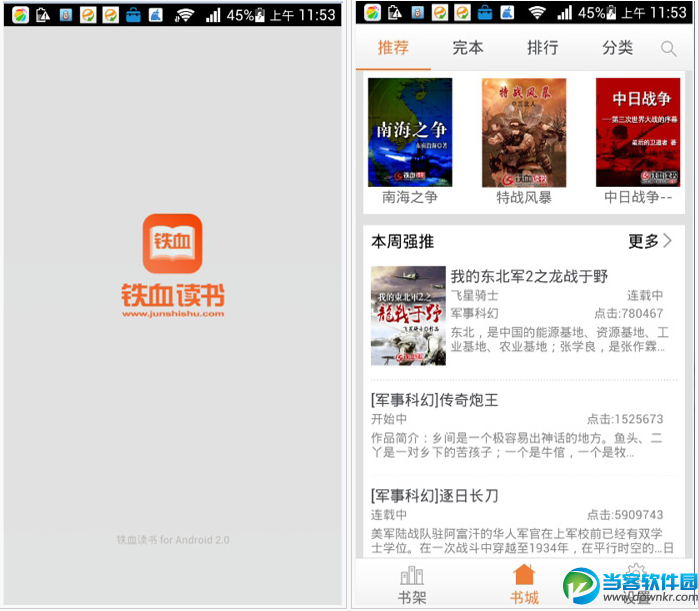Tap 本周强推 section heading
This screenshot has width=699, height=611.
pos(402,242)
